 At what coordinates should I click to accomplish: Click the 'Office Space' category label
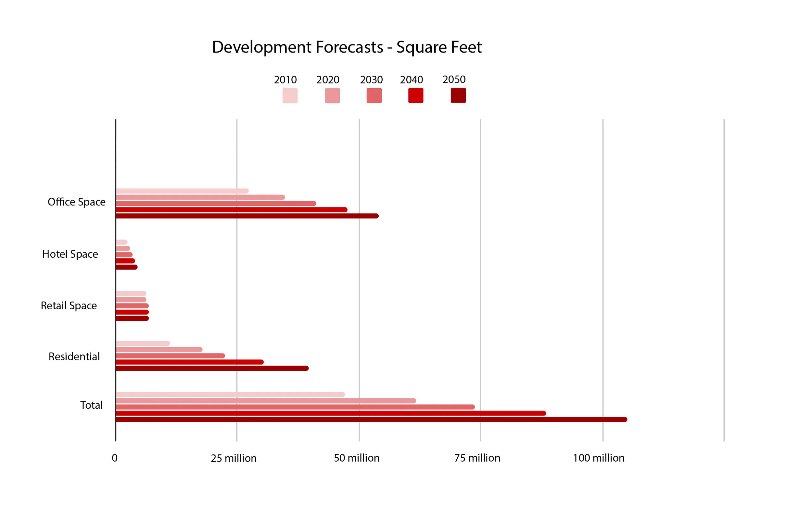click(76, 202)
